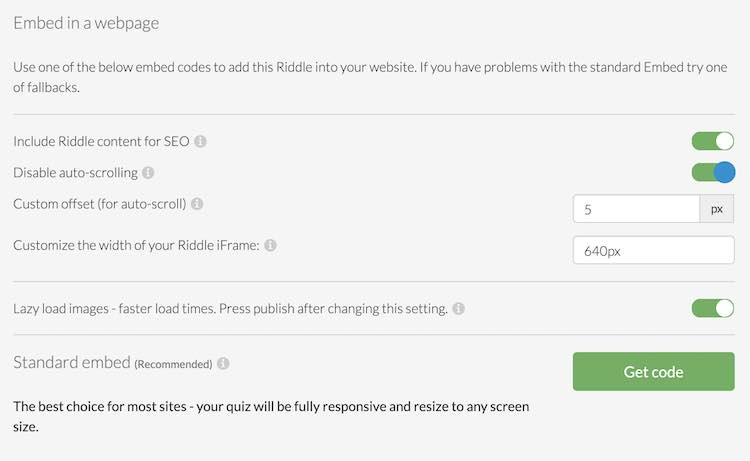This screenshot has width=750, height=461.
Task: Click the info icon after Custom offset (for auto-scroll)
Action: 197,204
